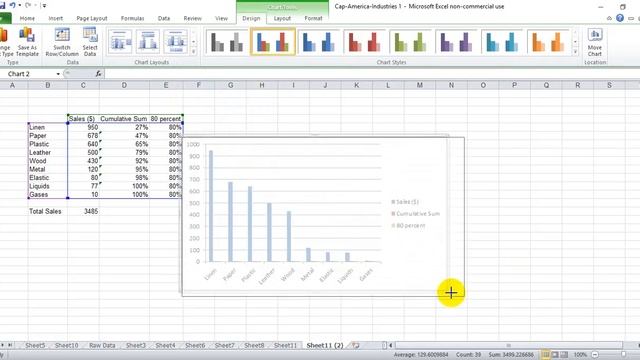The width and height of the screenshot is (640, 360).
Task: Select the cell containing Linen
Action: [48, 127]
